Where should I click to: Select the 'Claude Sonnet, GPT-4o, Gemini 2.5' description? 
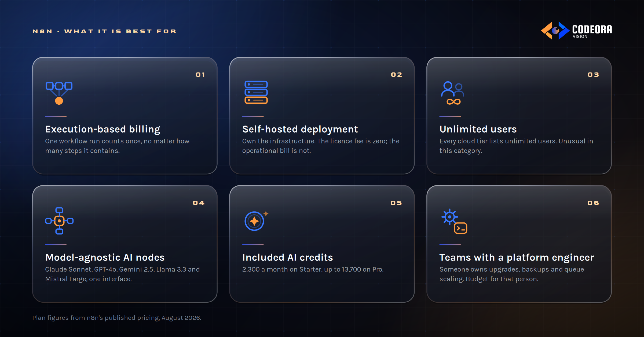[122, 274]
